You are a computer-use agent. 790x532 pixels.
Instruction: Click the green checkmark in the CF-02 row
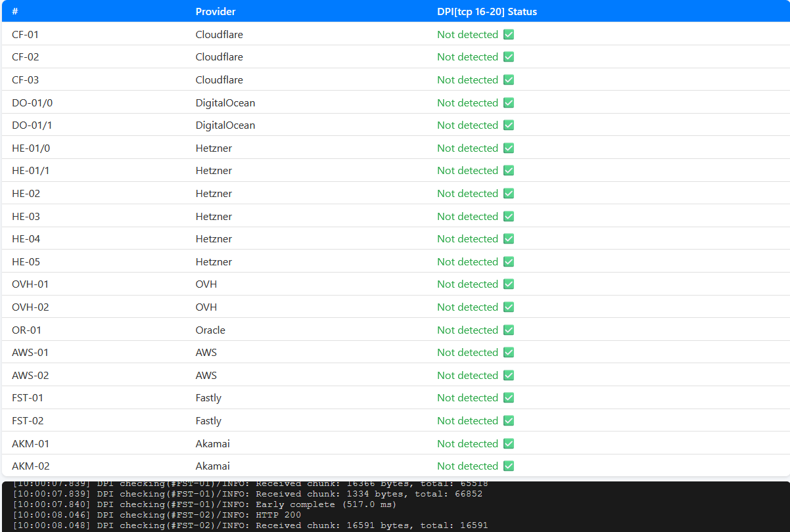(508, 57)
